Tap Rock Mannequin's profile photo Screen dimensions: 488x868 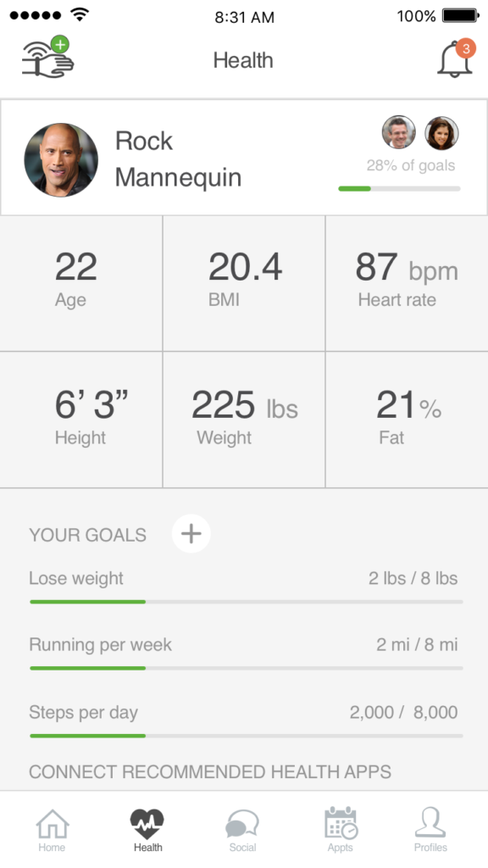click(61, 160)
